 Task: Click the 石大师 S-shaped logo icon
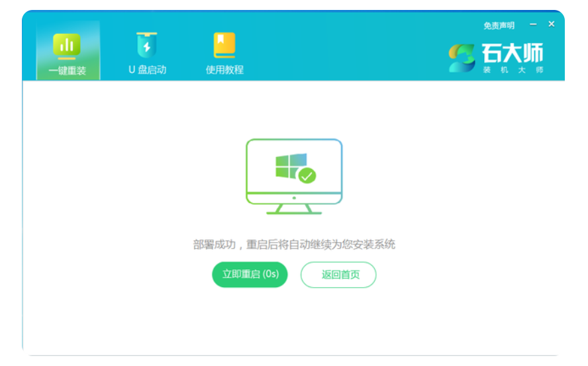(x=462, y=58)
